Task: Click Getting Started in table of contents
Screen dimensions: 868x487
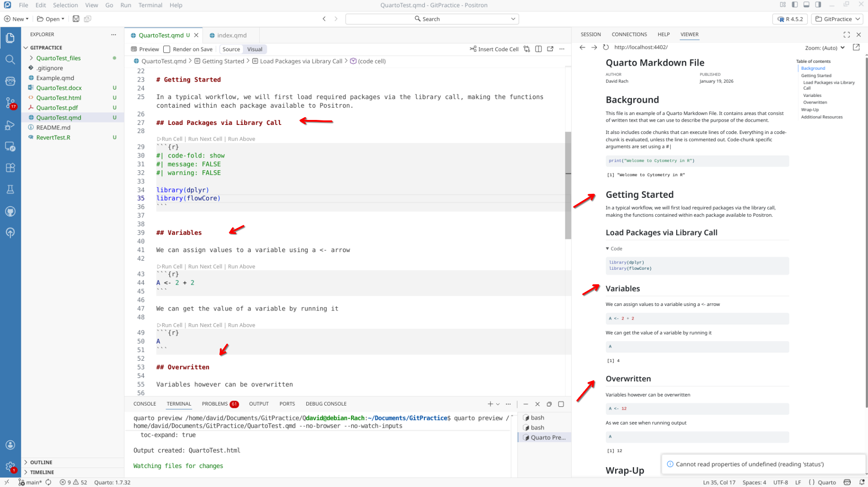Action: coord(816,76)
